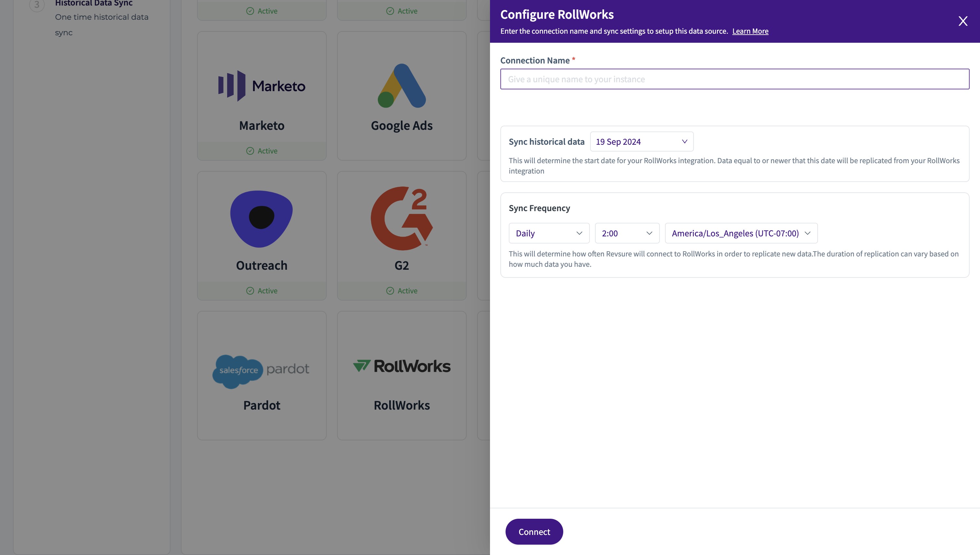The image size is (980, 555).
Task: Open the 2:00 time dropdown
Action: pyautogui.click(x=627, y=233)
